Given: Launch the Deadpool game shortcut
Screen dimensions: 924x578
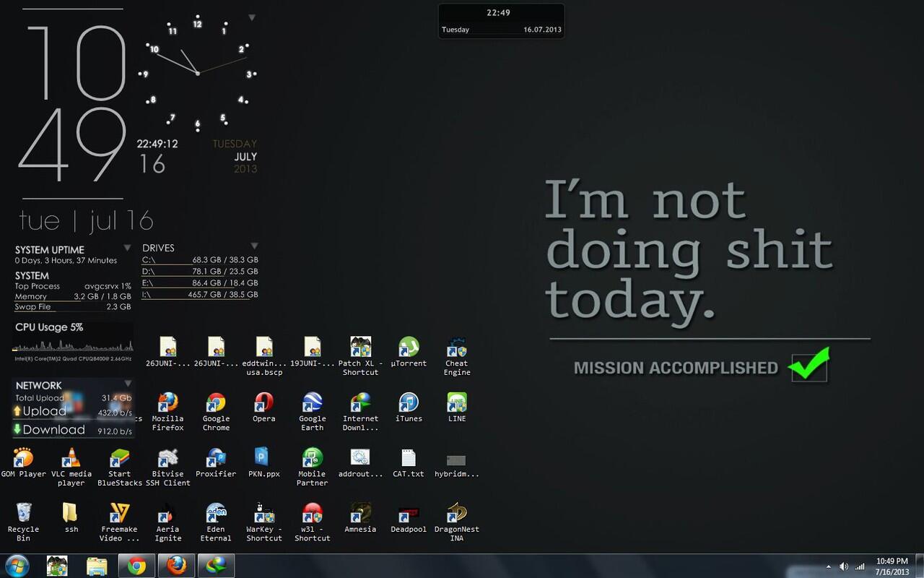Looking at the screenshot, I should pos(409,518).
